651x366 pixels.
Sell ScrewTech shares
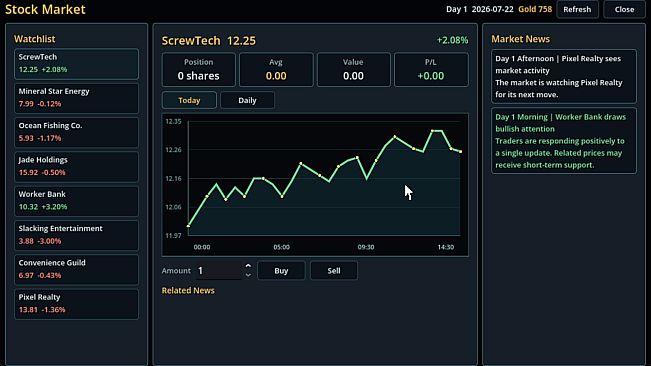pyautogui.click(x=334, y=271)
